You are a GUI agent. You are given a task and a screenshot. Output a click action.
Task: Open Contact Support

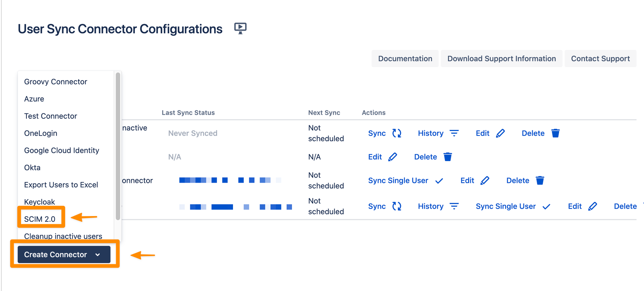[x=600, y=59]
